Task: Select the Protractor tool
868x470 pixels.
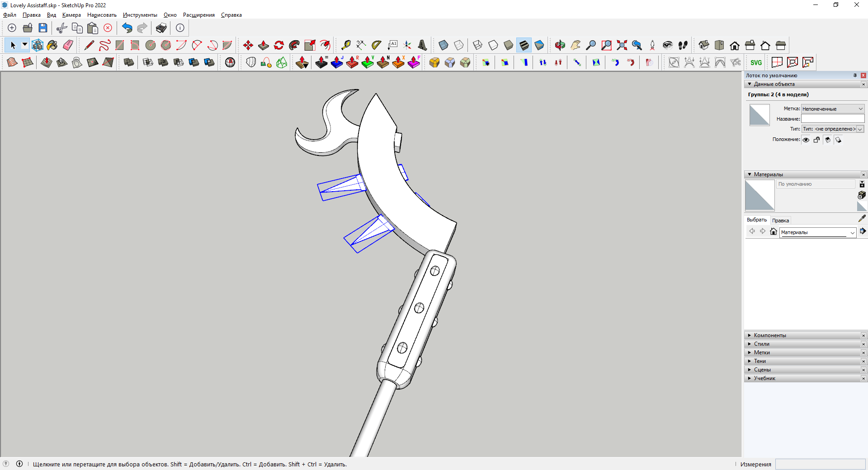Action: coord(376,45)
